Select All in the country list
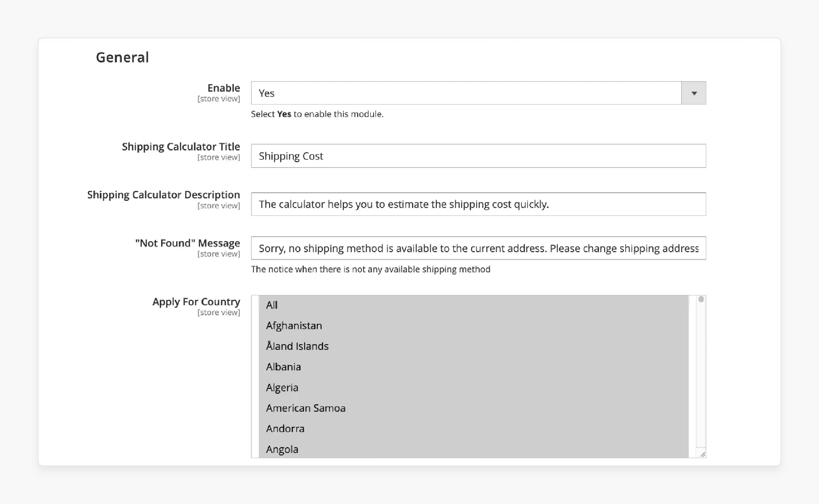819x504 pixels. [473, 305]
